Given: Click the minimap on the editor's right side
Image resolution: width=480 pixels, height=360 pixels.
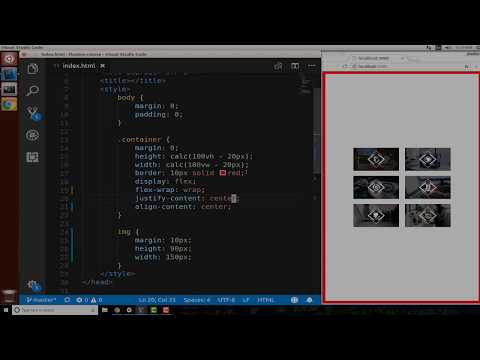Looking at the screenshot, I should [x=305, y=83].
